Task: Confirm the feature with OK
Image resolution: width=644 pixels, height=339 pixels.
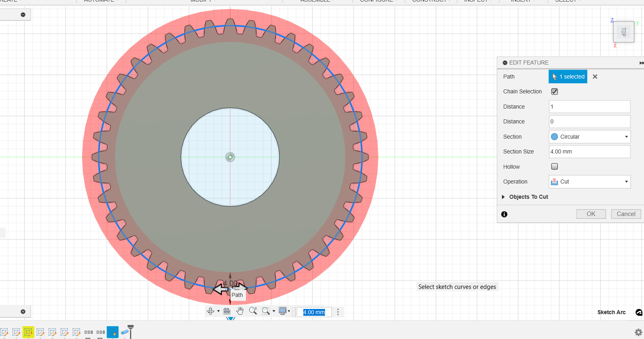Action: tap(591, 214)
